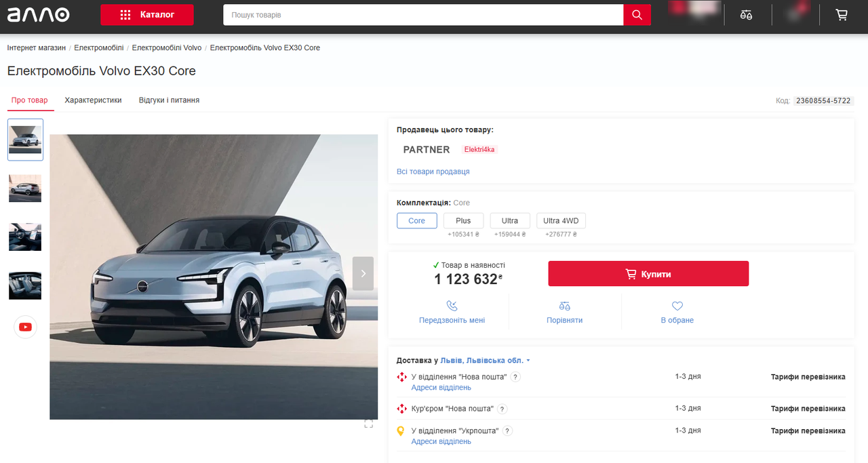
Task: Select the fourth interior seats thumbnail
Action: tap(25, 285)
